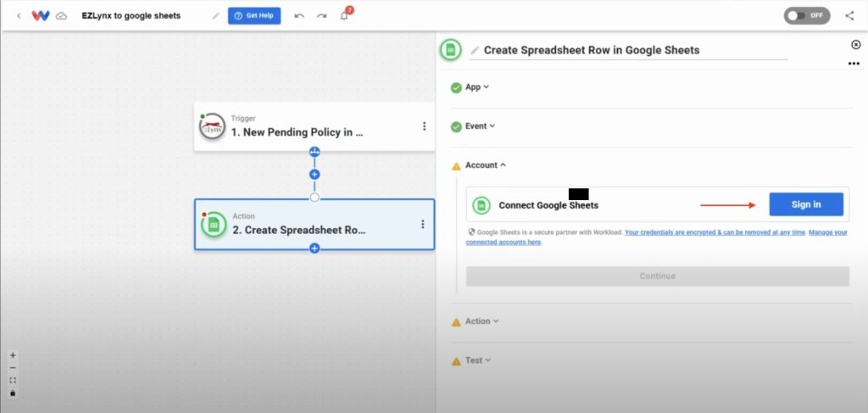Select the Trigger New Pending Policy node

coord(314,126)
